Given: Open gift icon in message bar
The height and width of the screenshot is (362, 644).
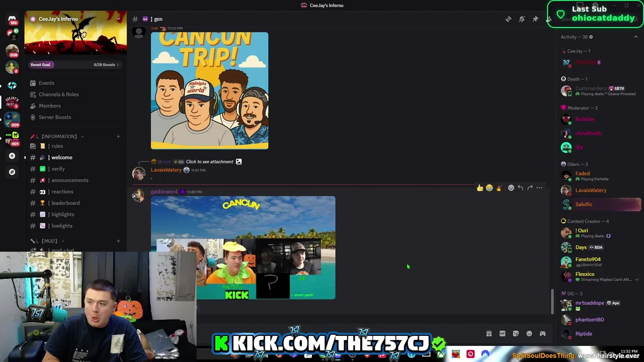Looking at the screenshot, I should coord(489,334).
